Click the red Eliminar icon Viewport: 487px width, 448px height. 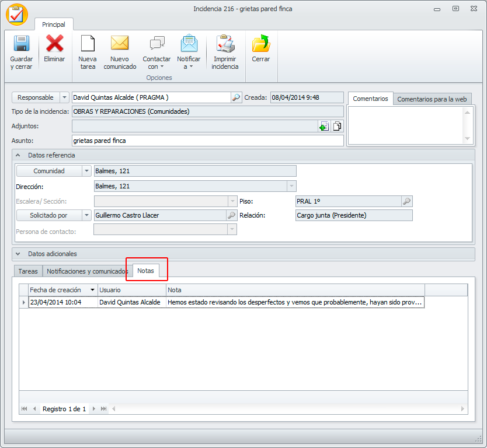click(x=54, y=43)
